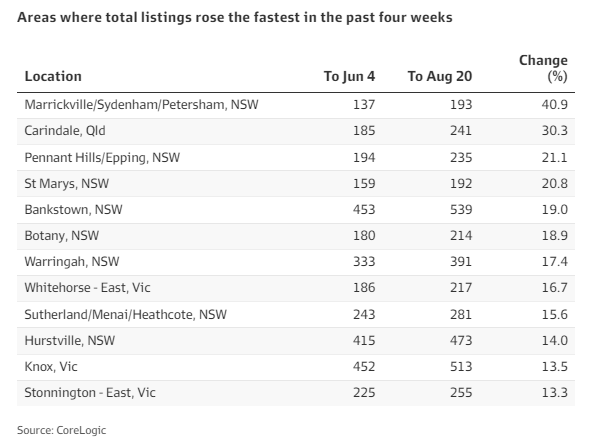Click the Warringah, NSW location cell
Viewport: 591px width, 448px height.
pyautogui.click(x=72, y=262)
